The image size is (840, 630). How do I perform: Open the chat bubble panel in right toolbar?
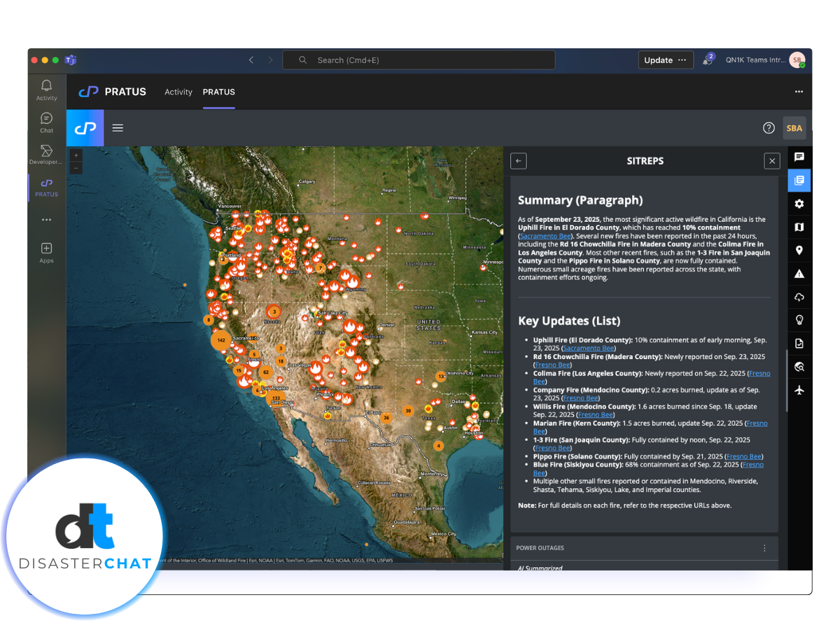(799, 157)
